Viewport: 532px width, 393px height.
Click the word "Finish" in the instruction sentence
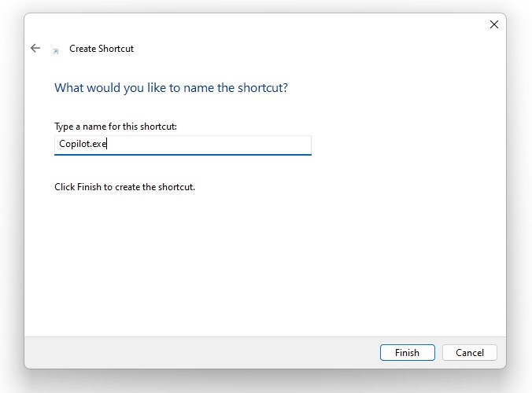[89, 187]
